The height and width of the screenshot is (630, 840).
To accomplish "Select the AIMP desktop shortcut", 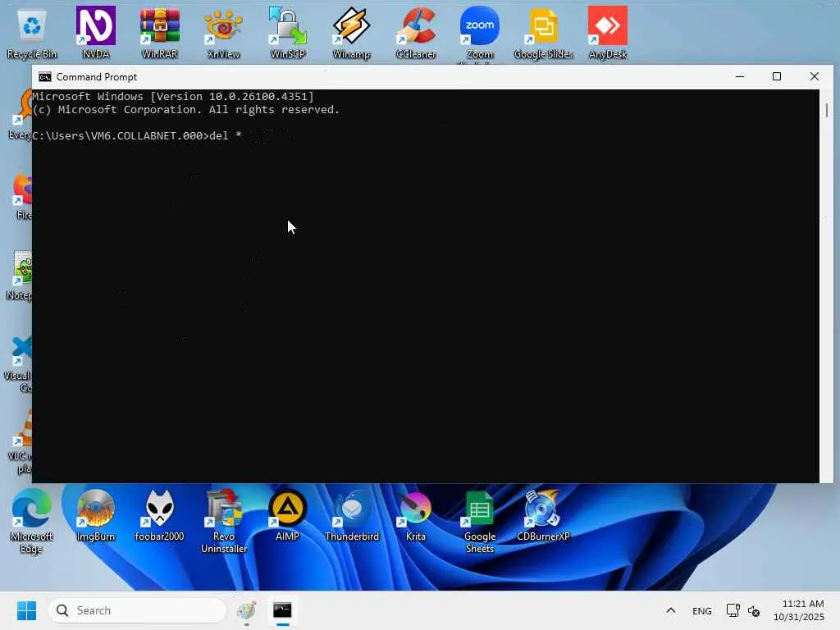I will (x=288, y=515).
